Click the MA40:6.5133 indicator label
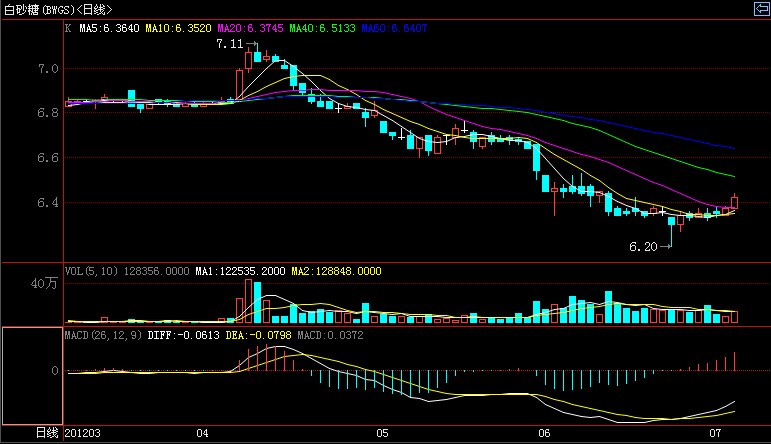Viewport: 771px width, 444px height. click(322, 29)
